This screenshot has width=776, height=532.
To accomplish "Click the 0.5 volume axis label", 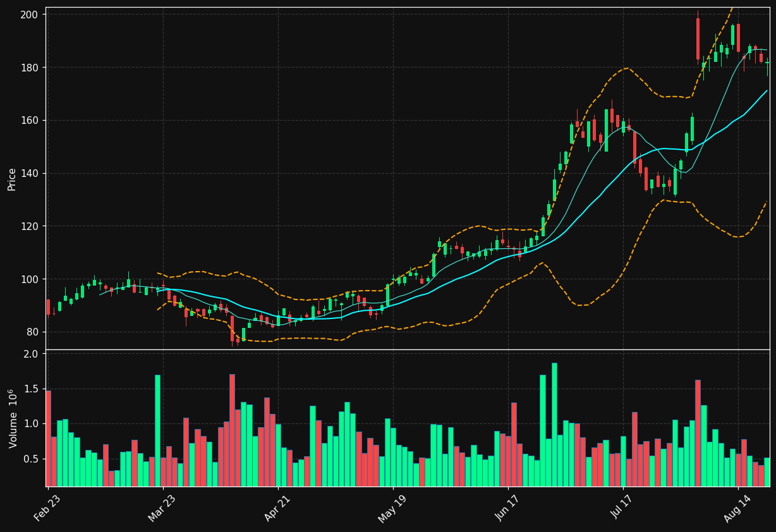I will (32, 459).
